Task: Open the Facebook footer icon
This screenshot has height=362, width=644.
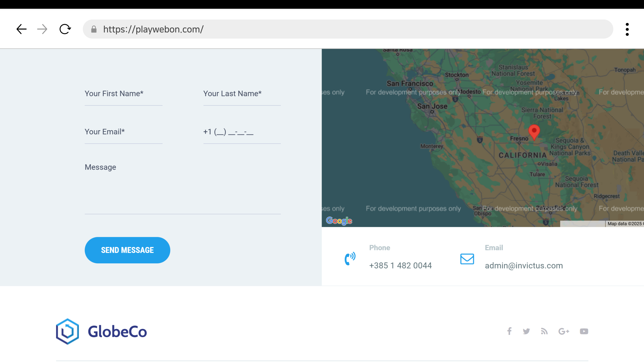Action: 509,331
